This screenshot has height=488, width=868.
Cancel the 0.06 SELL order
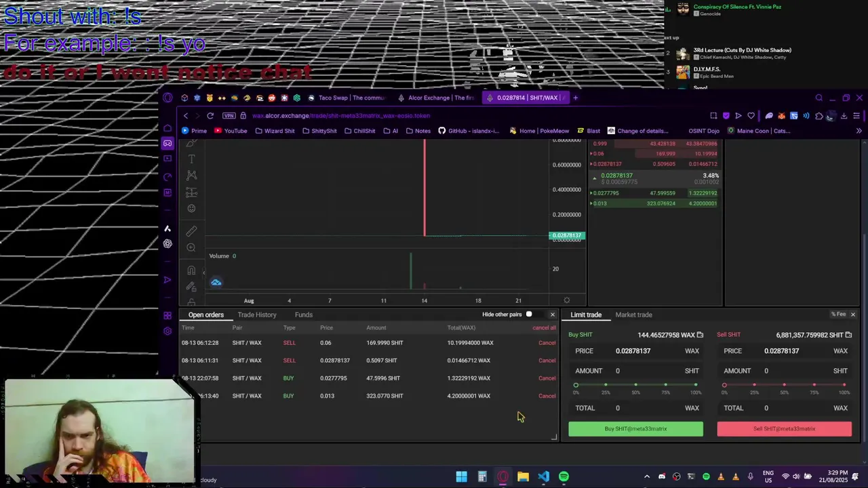pos(547,343)
